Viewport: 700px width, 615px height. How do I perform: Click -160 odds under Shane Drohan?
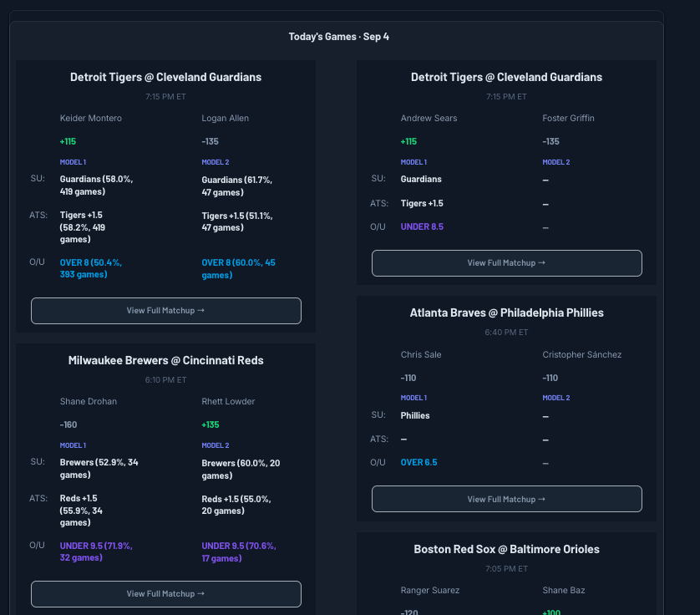(x=68, y=424)
